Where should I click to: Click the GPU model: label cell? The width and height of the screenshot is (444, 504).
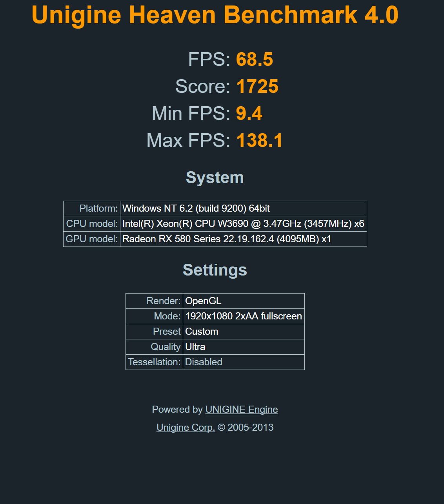pos(92,239)
